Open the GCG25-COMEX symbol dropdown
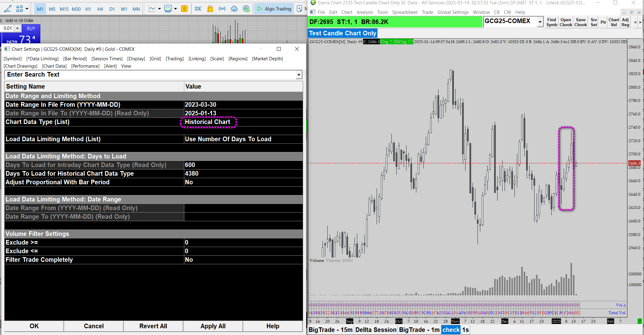 [x=540, y=22]
